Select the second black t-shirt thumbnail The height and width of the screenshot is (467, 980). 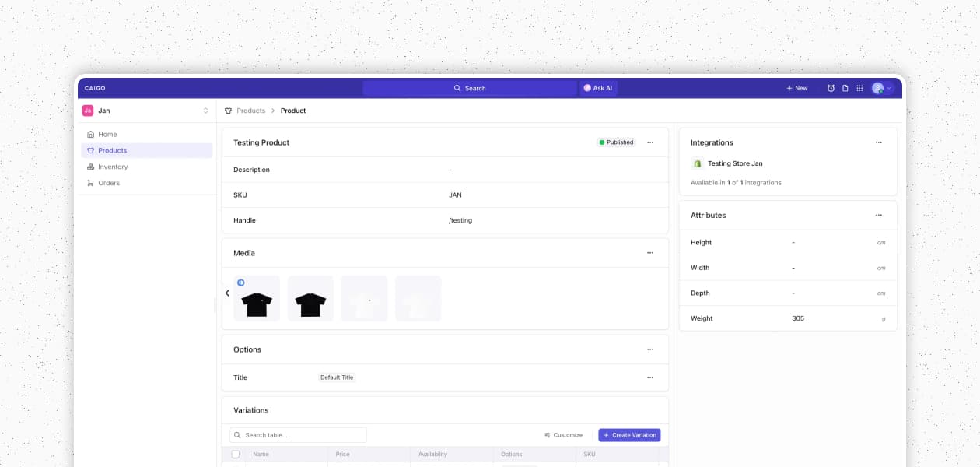pyautogui.click(x=310, y=298)
